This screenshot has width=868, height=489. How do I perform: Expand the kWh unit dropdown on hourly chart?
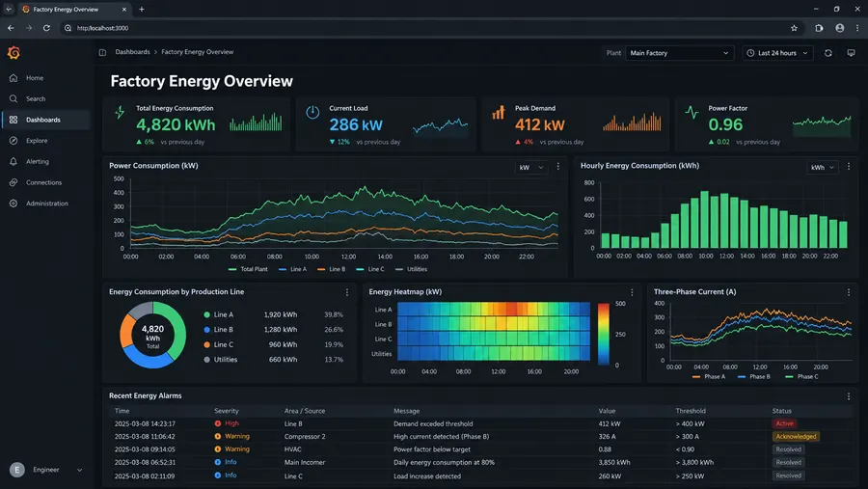tap(822, 167)
